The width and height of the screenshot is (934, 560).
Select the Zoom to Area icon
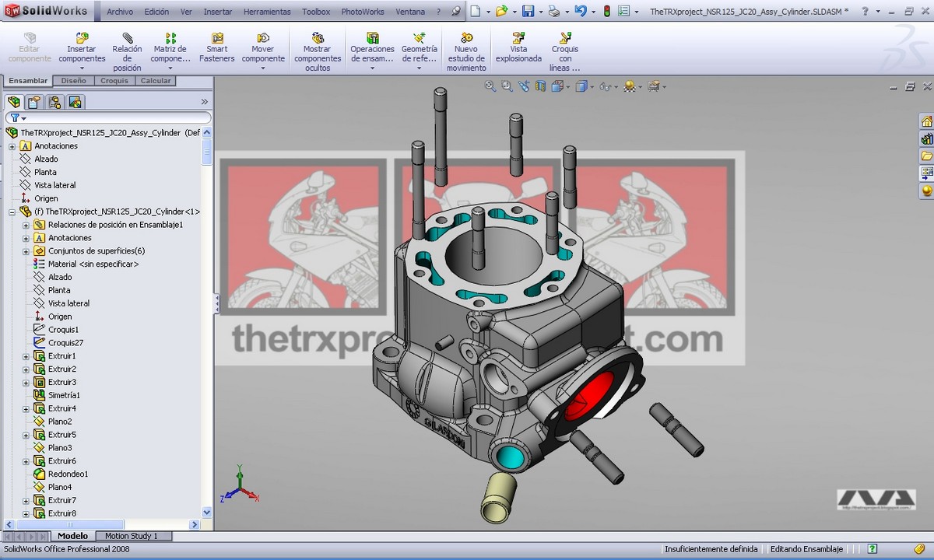point(507,86)
